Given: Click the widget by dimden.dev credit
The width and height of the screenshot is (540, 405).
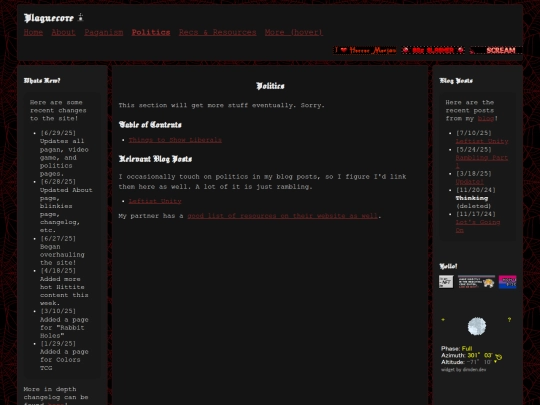Looking at the screenshot, I should [x=464, y=370].
